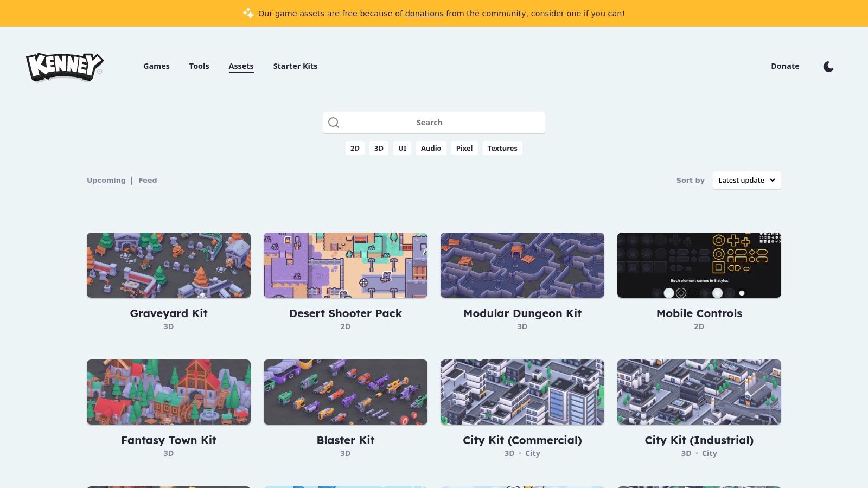
Task: Click the sparkle icon in banner
Action: (248, 14)
